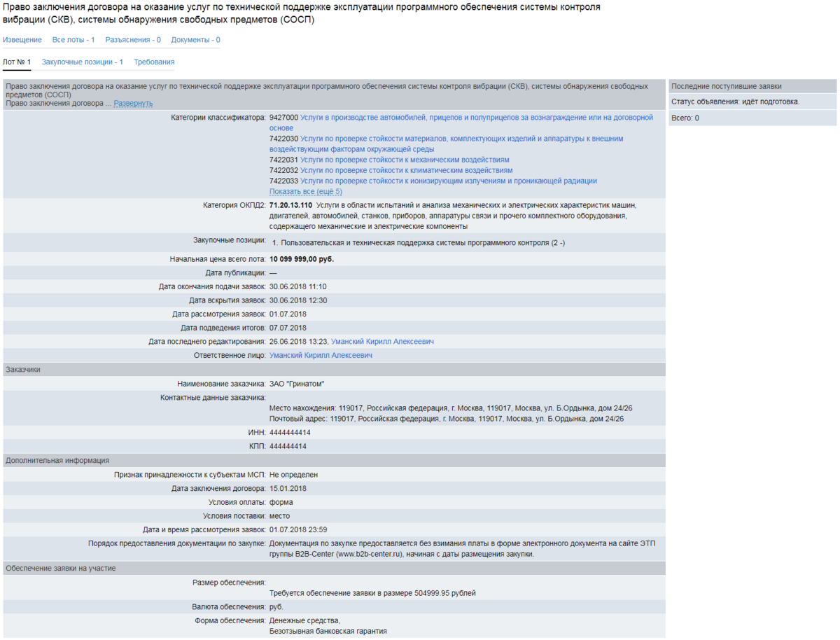
Task: Open the ionizing radiation resistance category link
Action: (x=448, y=181)
